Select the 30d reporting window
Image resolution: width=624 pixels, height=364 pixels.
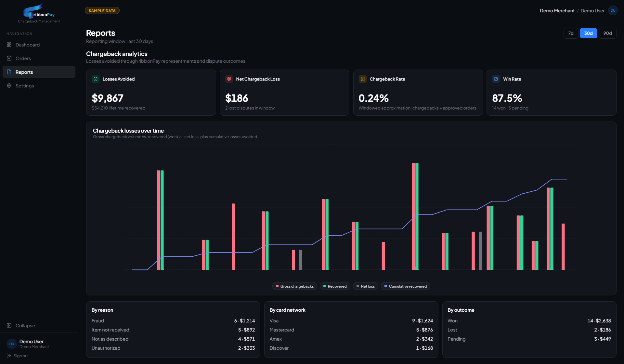coord(589,33)
